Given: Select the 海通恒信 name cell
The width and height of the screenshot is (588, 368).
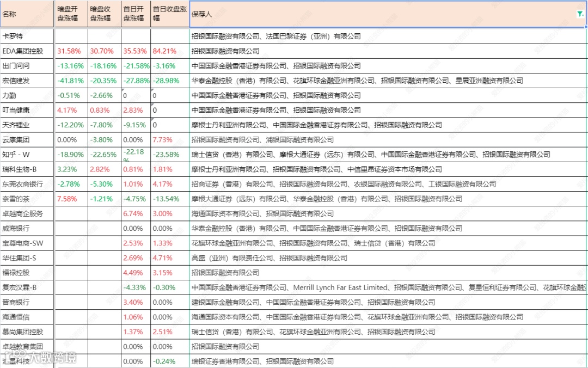Looking at the screenshot, I should click(27, 317).
